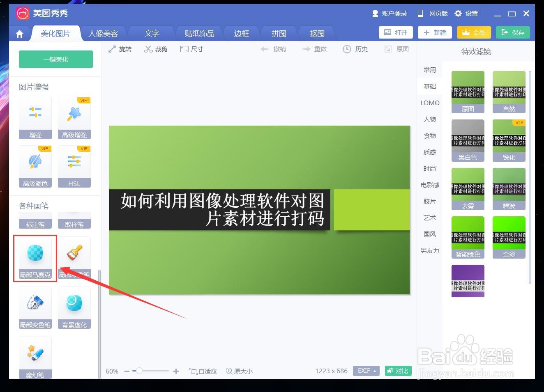Open the 高级调色 color grading tool
This screenshot has height=392, width=544.
click(35, 166)
